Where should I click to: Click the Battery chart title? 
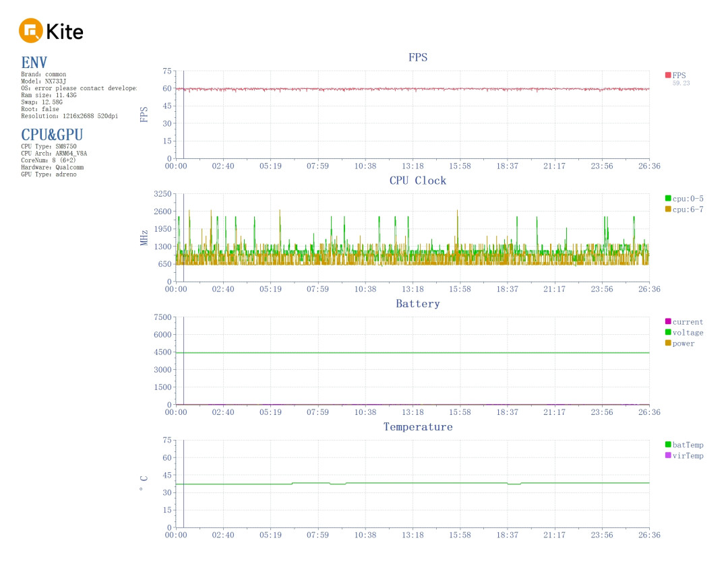click(x=418, y=304)
